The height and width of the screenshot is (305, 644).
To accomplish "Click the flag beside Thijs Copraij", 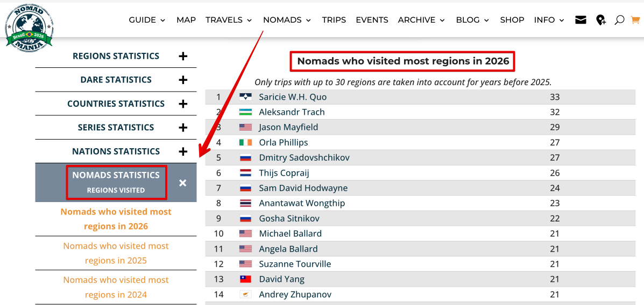I will point(245,173).
